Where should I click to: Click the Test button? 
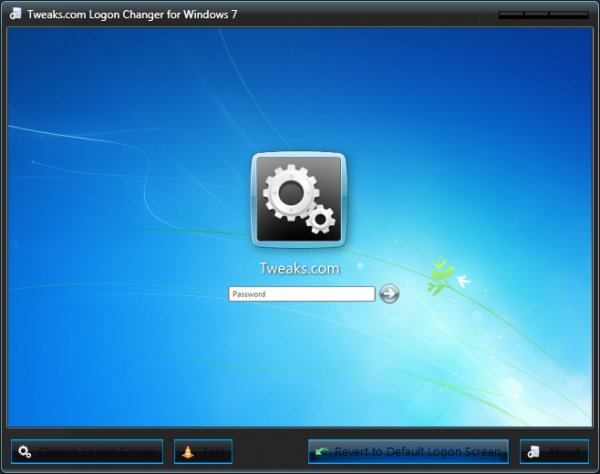tap(203, 451)
